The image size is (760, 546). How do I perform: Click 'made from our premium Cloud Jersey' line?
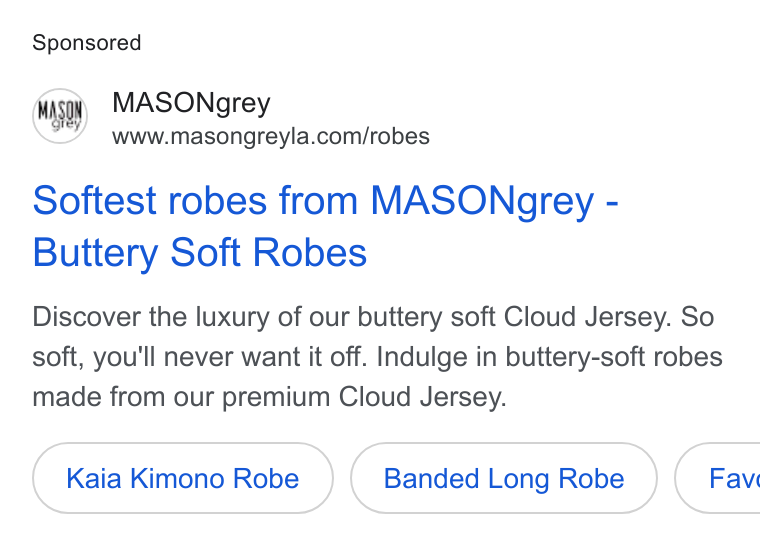269,397
